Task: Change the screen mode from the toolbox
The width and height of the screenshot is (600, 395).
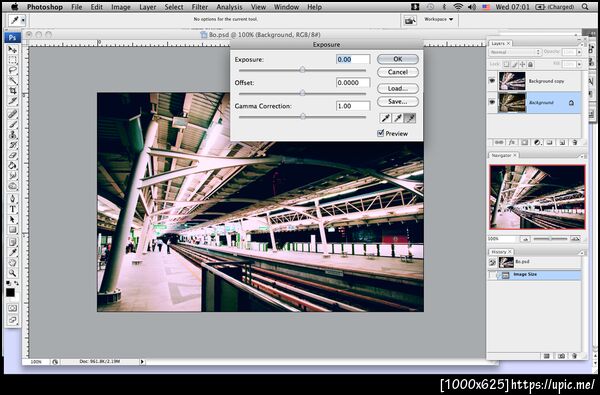Action: tap(13, 320)
